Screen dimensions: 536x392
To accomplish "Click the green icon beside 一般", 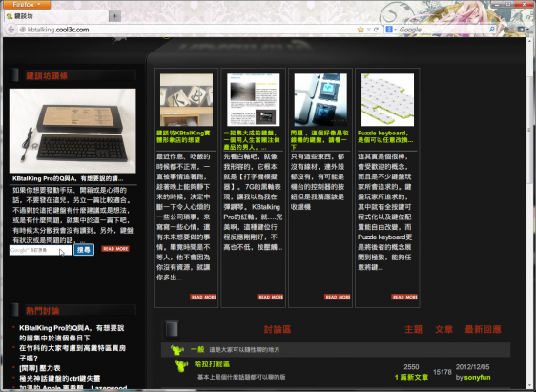I will tap(177, 350).
